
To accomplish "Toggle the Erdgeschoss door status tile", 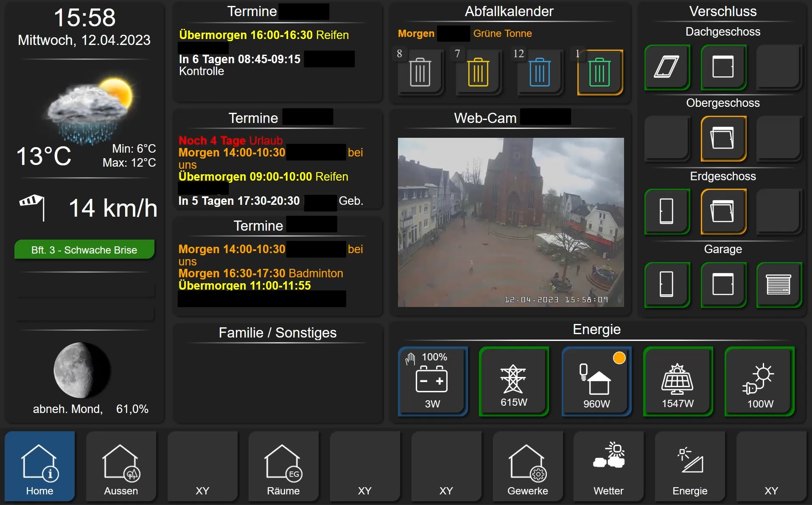I will pos(666,211).
